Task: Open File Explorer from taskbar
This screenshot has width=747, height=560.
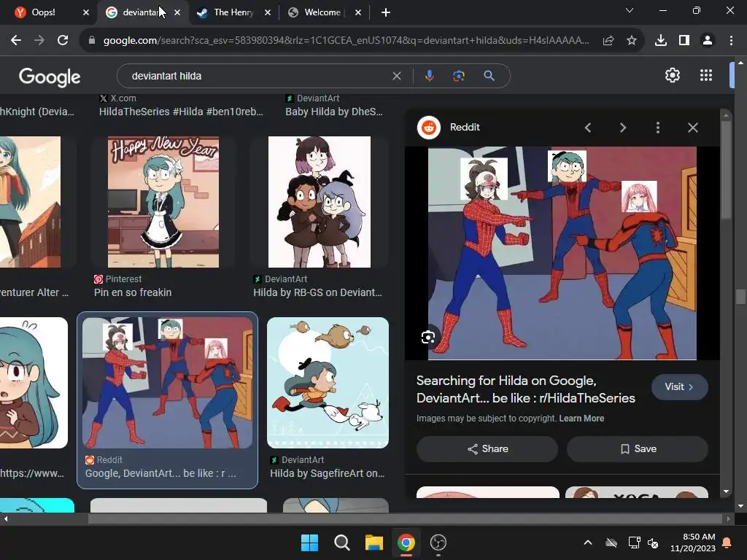Action: 374,542
